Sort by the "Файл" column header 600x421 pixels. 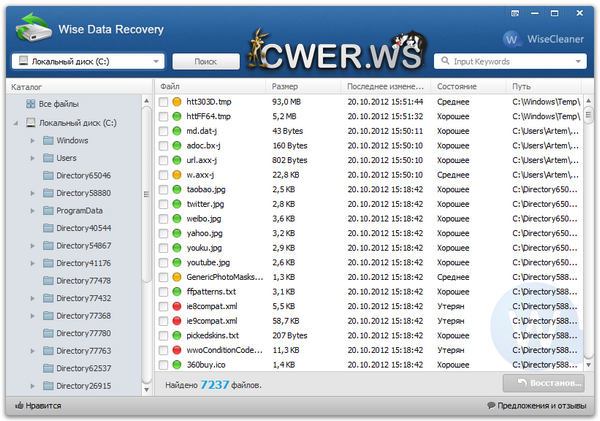(x=210, y=86)
